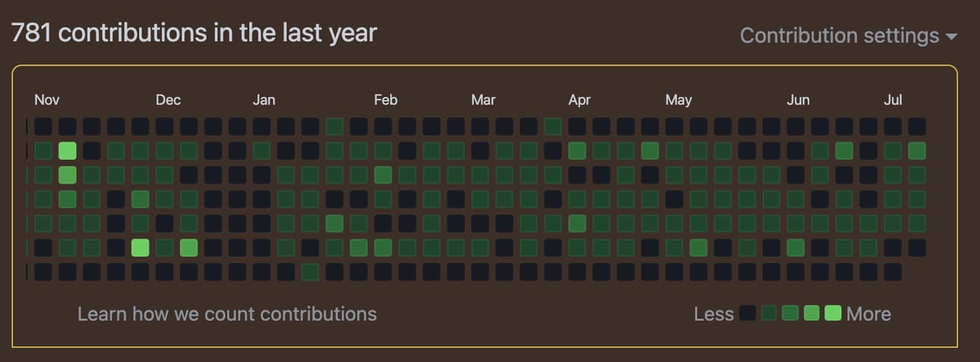The height and width of the screenshot is (362, 980).
Task: Click the 781 contributions in the last year heading
Action: point(194,33)
